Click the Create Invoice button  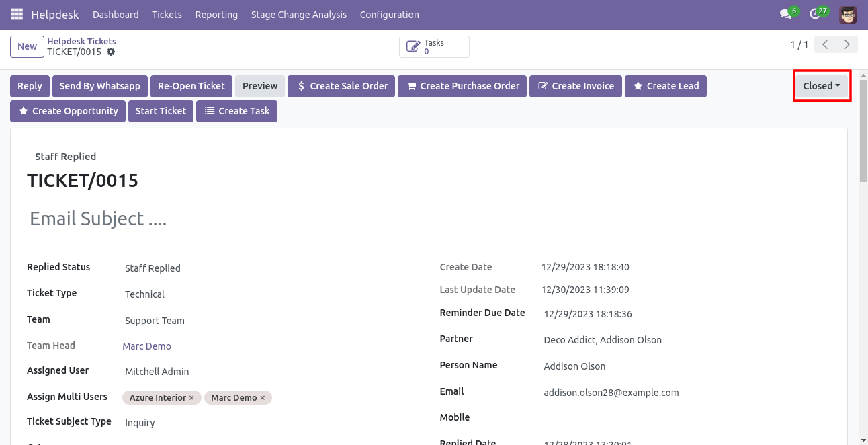coord(576,86)
